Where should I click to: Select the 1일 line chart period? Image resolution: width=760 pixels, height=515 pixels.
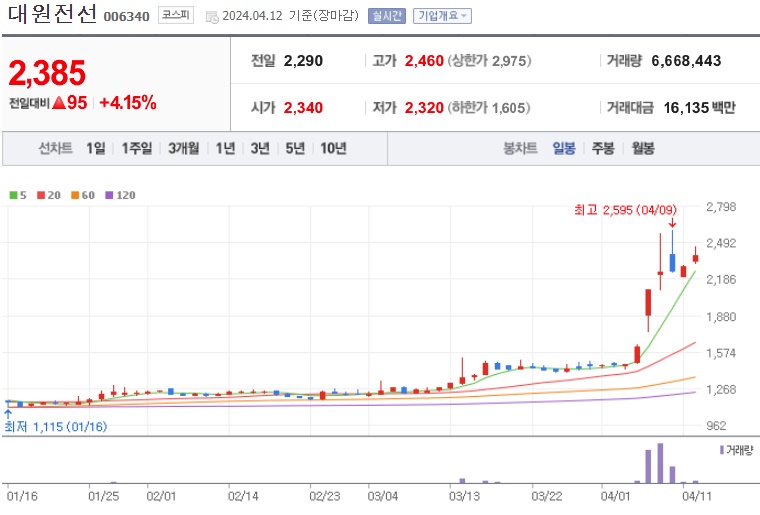pyautogui.click(x=96, y=148)
